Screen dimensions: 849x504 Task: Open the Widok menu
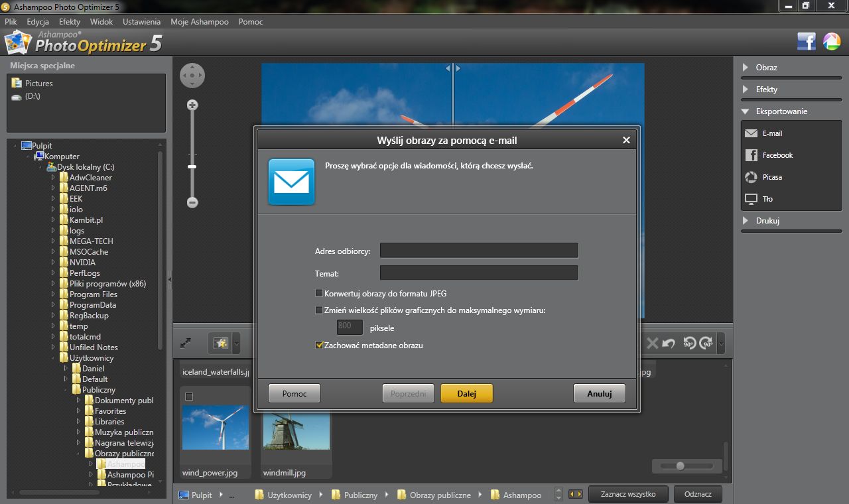pos(101,22)
